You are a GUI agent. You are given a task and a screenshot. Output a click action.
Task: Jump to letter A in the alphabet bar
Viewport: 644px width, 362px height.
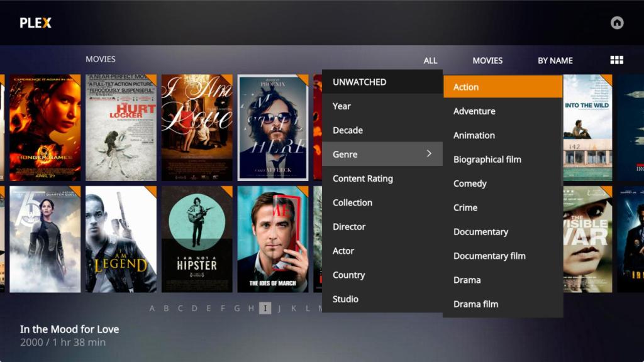pyautogui.click(x=153, y=309)
